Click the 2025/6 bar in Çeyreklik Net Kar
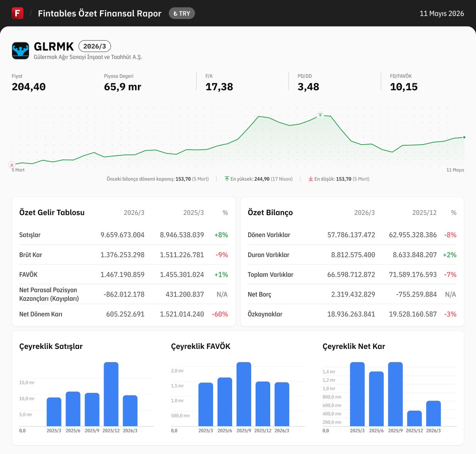 click(x=376, y=399)
